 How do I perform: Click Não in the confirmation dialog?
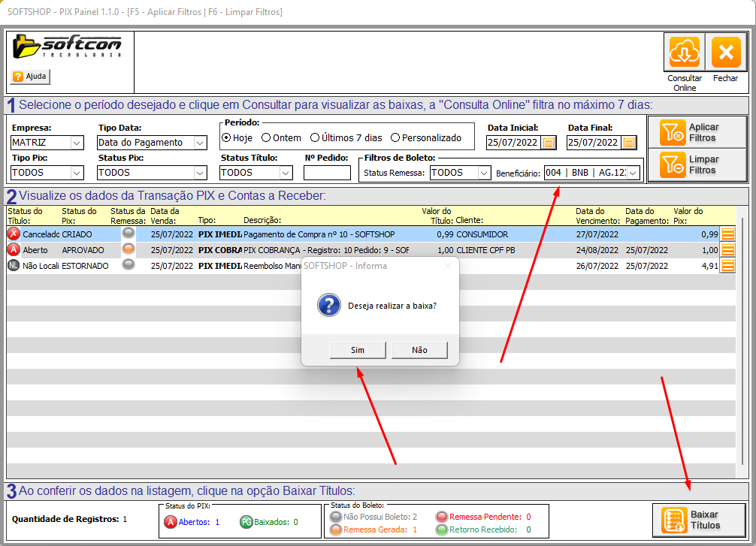click(x=419, y=350)
